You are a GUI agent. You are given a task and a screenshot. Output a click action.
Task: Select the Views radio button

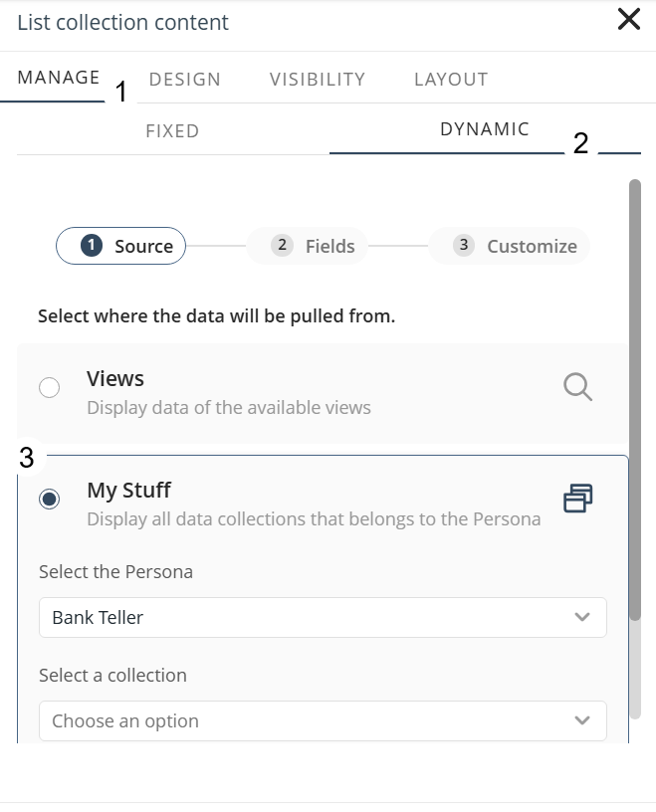click(x=50, y=387)
